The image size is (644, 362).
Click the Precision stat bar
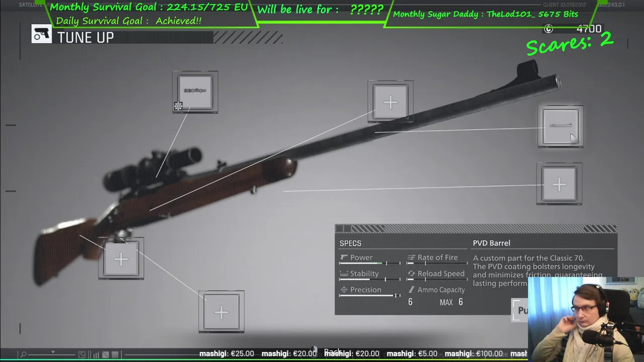pos(370,296)
